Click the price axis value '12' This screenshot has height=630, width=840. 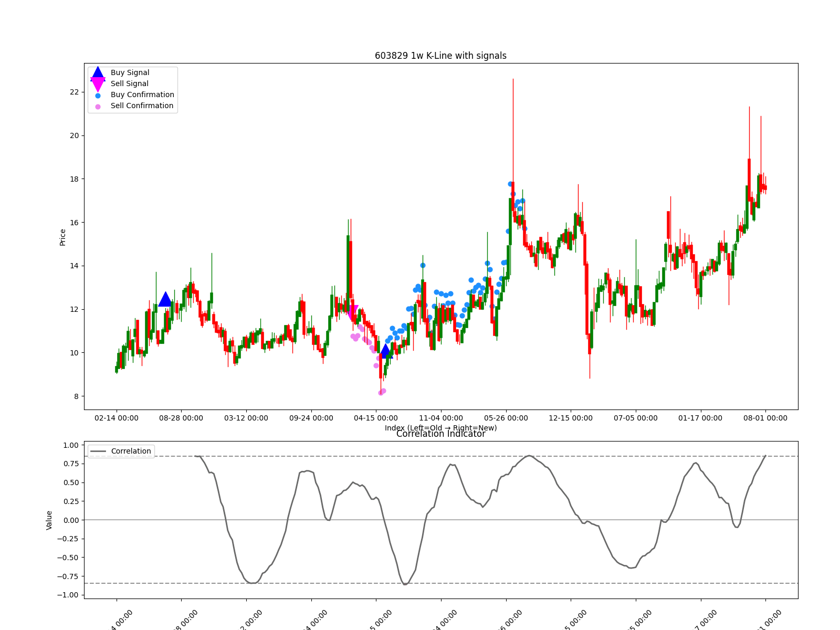click(x=74, y=309)
